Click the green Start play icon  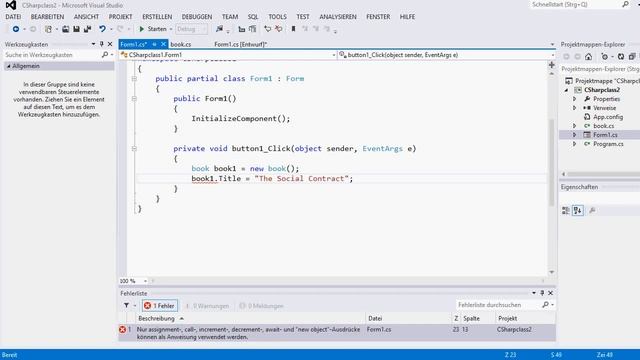pos(142,29)
